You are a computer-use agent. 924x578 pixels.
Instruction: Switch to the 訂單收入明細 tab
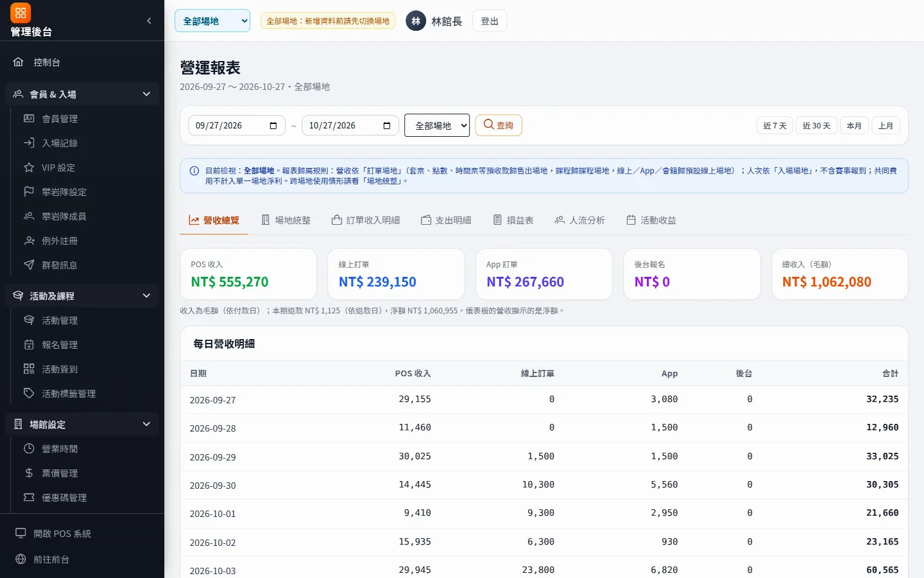366,220
